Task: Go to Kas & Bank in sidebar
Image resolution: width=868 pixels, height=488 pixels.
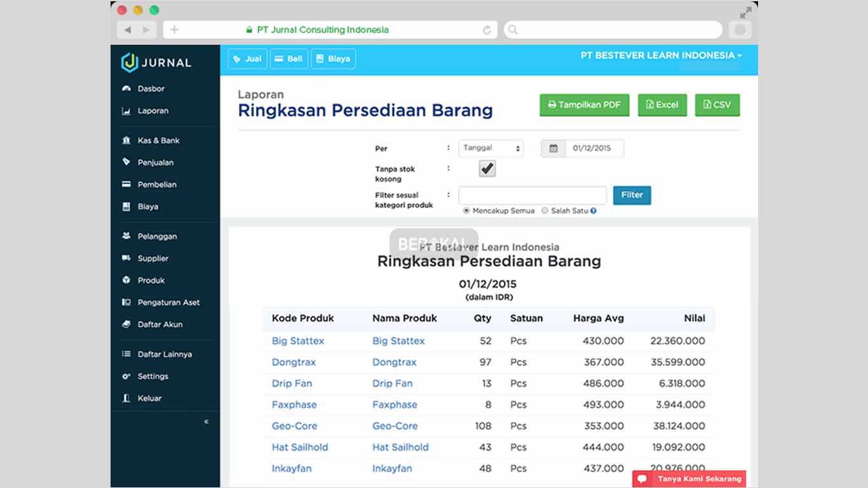Action: click(159, 140)
